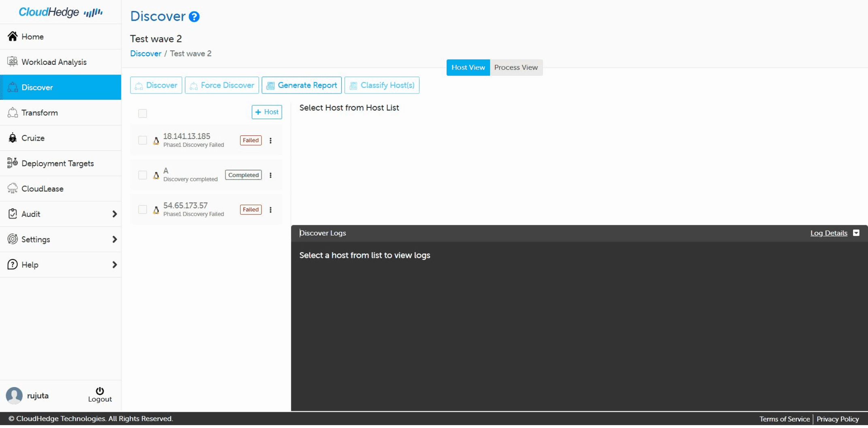Click the Force Discover button
Viewport: 868px width, 428px height.
tap(222, 85)
